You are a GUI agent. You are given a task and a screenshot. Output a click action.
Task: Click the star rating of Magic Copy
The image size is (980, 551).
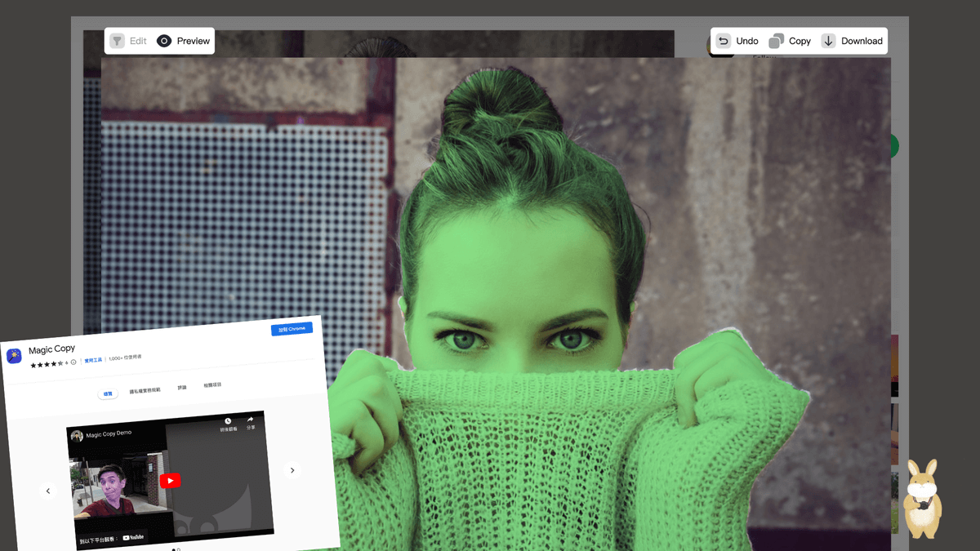coord(47,364)
